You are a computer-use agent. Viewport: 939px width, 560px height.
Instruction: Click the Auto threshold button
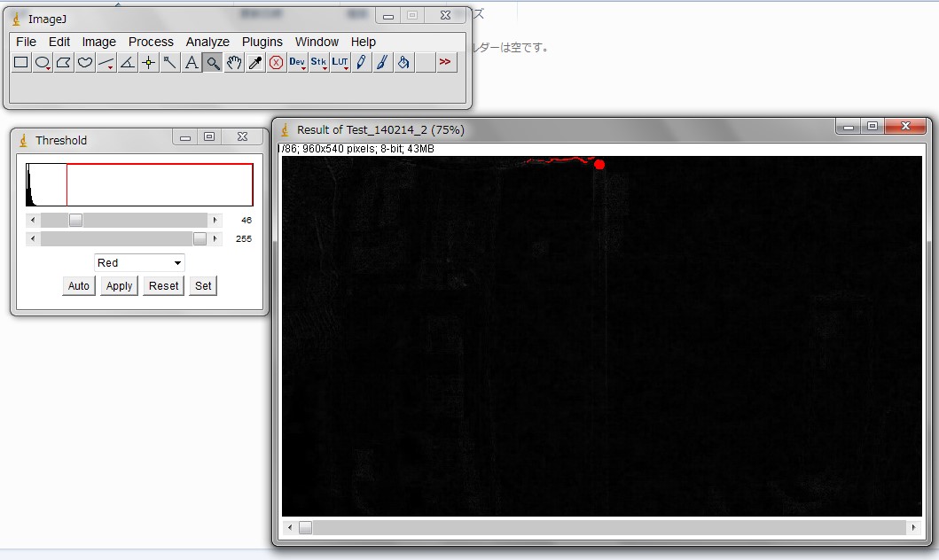pos(78,286)
